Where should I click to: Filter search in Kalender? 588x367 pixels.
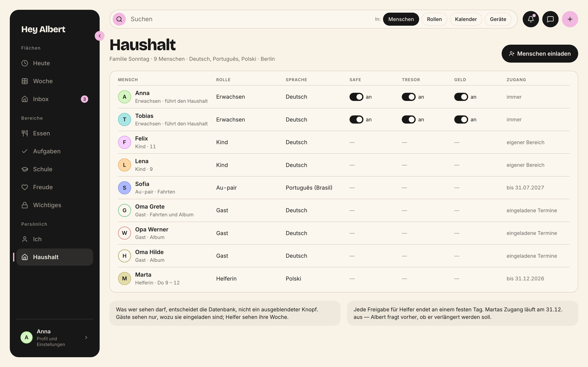click(466, 19)
